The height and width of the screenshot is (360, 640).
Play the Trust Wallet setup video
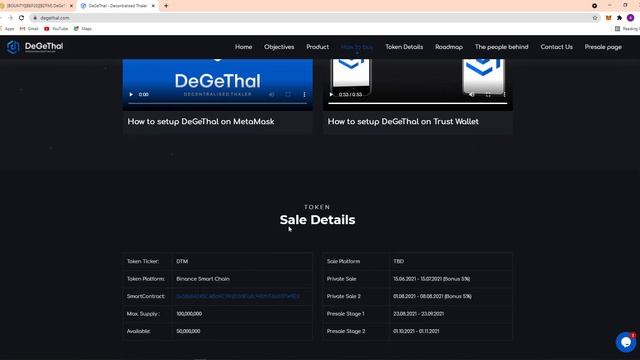pyautogui.click(x=331, y=94)
